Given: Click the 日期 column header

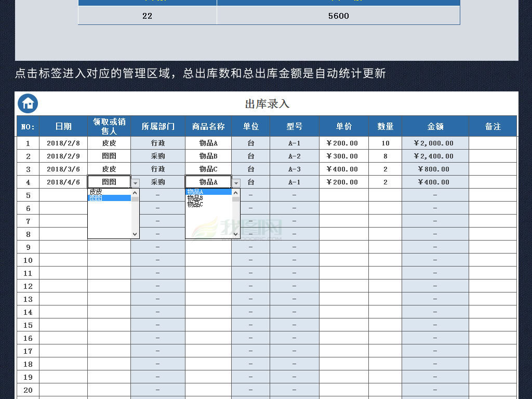Looking at the screenshot, I should point(64,126).
